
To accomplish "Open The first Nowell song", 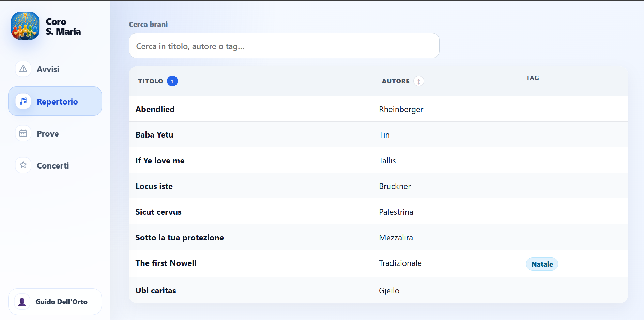I will [x=166, y=263].
